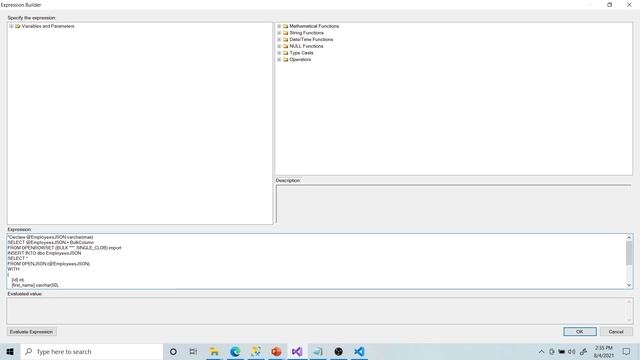Open Task View on the taskbar
Viewport: 640px width, 360px height.
click(193, 351)
